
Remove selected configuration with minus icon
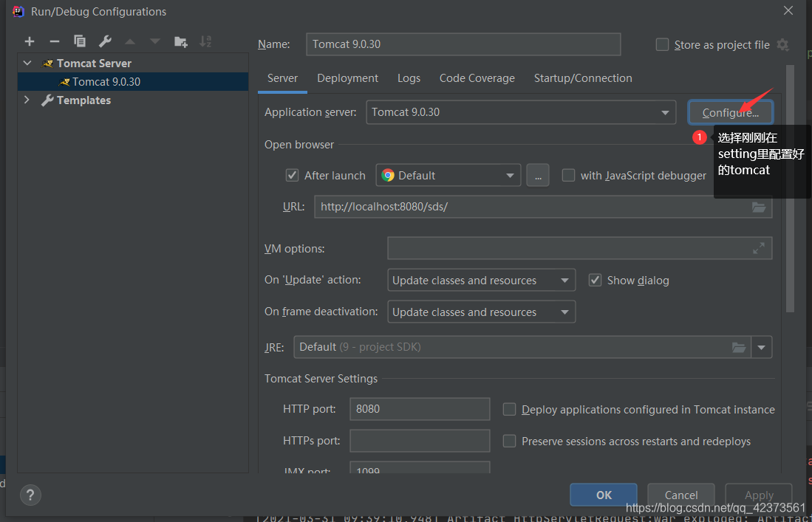click(55, 41)
